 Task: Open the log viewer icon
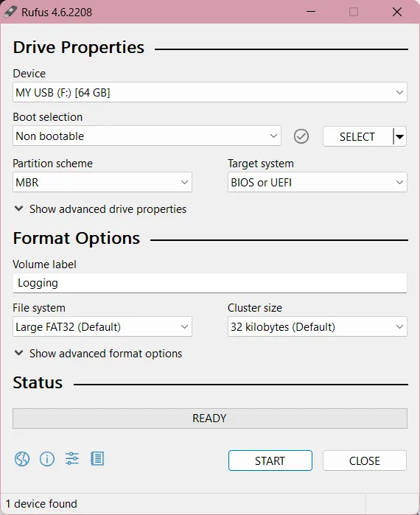point(97,458)
